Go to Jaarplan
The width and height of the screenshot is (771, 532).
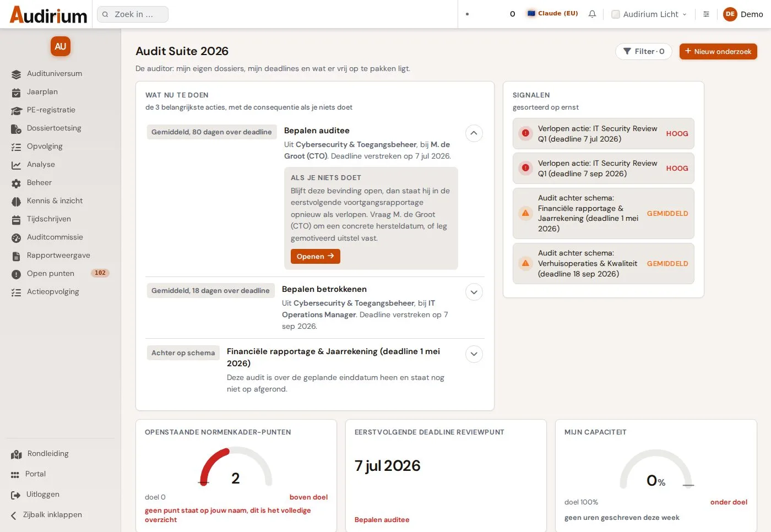coord(42,92)
